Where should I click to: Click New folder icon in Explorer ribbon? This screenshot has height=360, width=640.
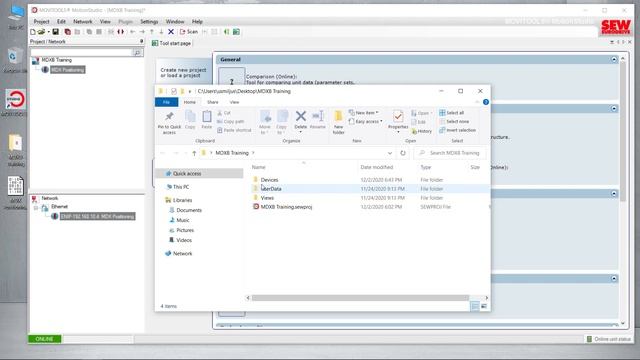(338, 117)
